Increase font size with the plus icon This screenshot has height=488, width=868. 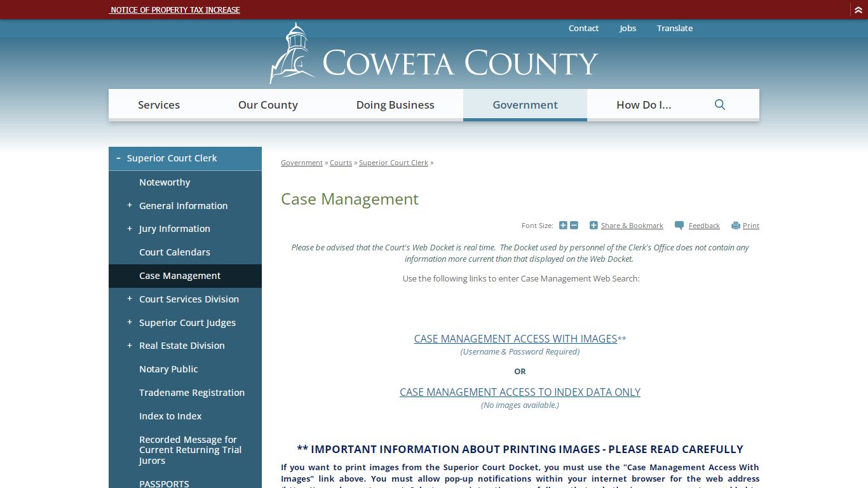coord(563,226)
